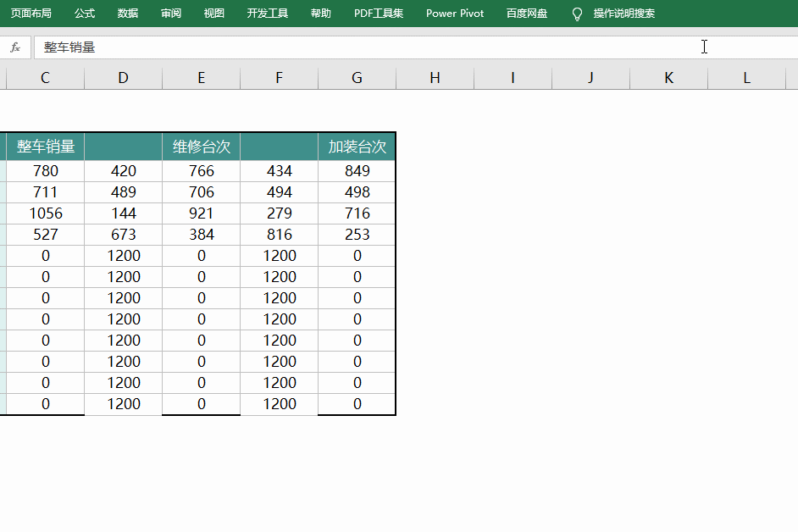Click the fx insert function icon
Viewport: 798px width, 532px height.
[x=15, y=47]
